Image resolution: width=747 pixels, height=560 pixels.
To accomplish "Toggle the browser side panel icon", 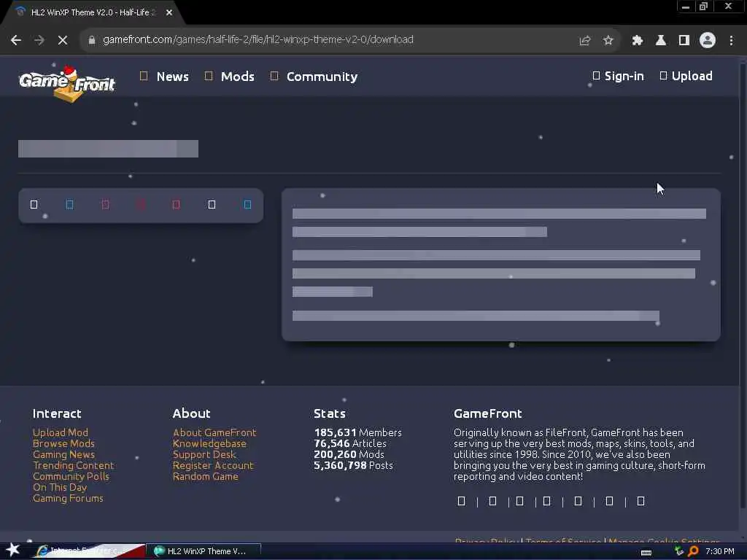I will (x=684, y=41).
